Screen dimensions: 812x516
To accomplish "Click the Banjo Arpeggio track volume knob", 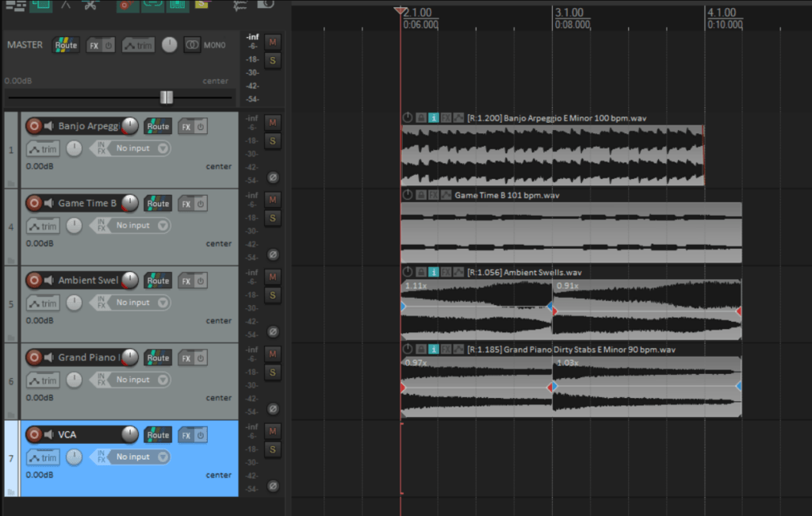I will (x=129, y=126).
